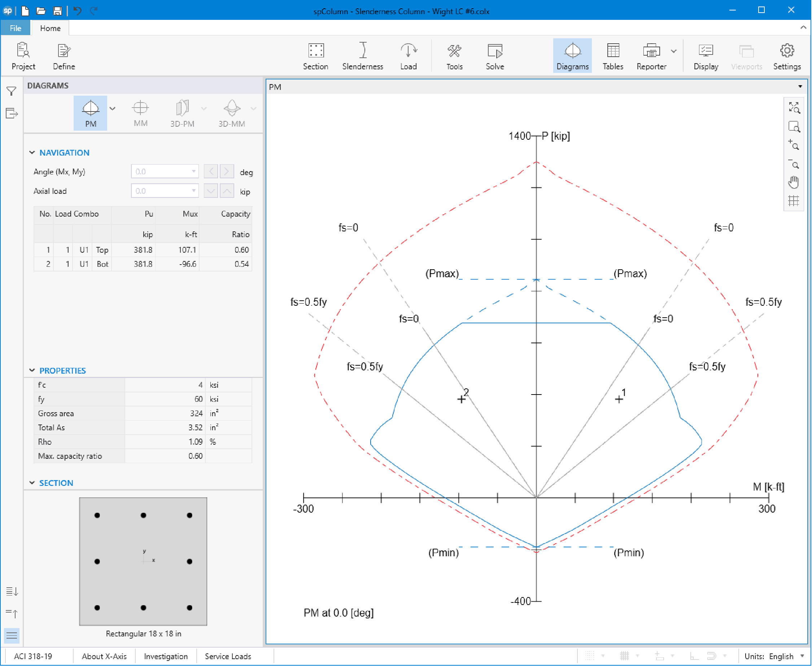This screenshot has height=666, width=812.
Task: Select load row 2 U1 Bot
Action: [x=143, y=264]
